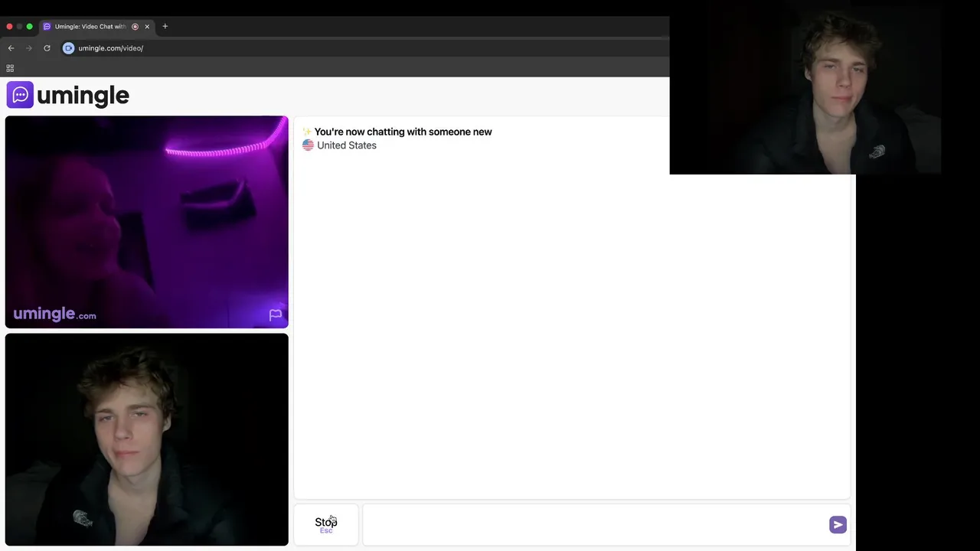The image size is (980, 551).
Task: Click the recording indicator on the tab
Action: (x=135, y=27)
